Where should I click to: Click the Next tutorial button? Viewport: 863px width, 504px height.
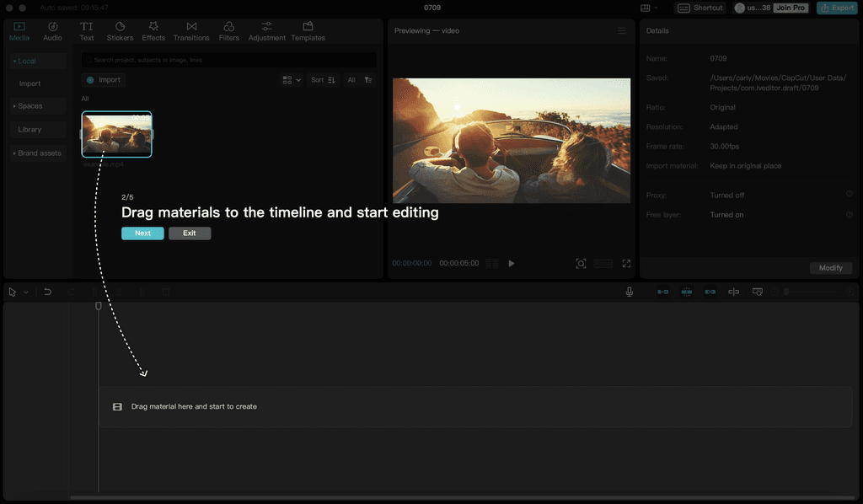click(142, 233)
